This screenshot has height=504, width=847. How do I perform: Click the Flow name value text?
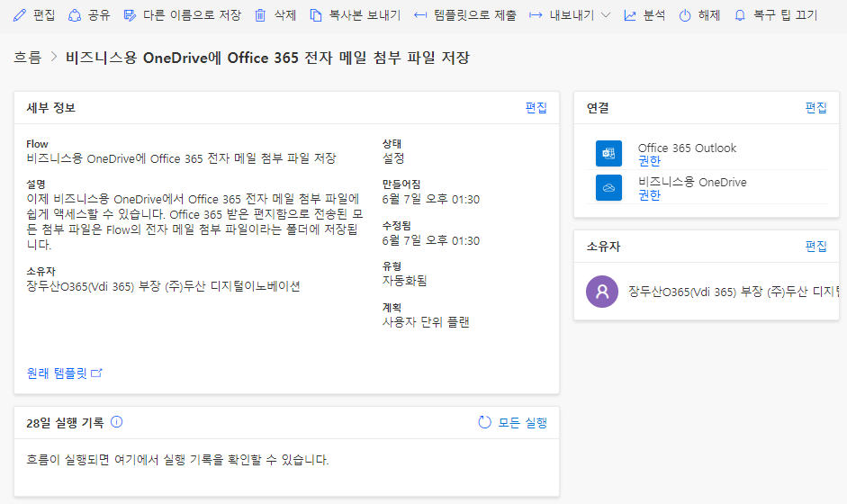181,158
